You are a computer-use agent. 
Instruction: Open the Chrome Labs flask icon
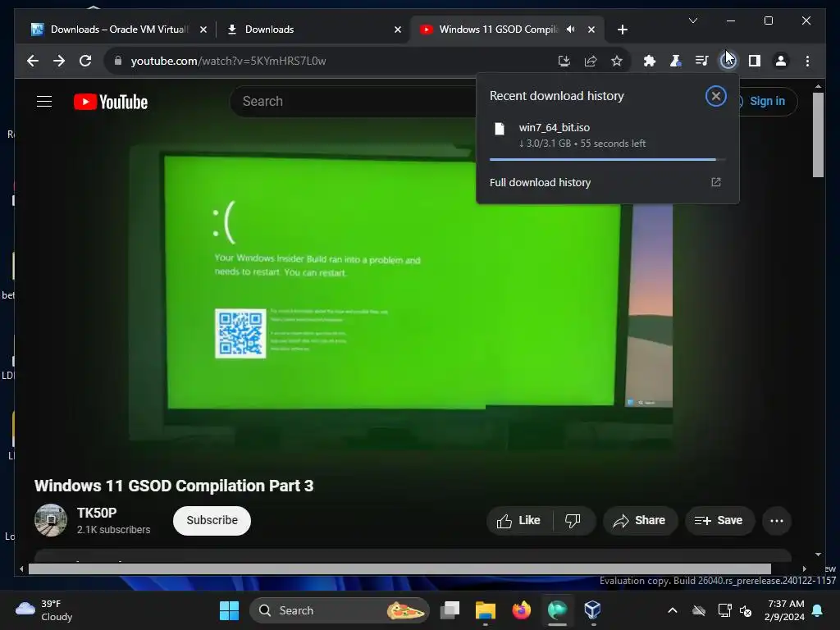[676, 61]
